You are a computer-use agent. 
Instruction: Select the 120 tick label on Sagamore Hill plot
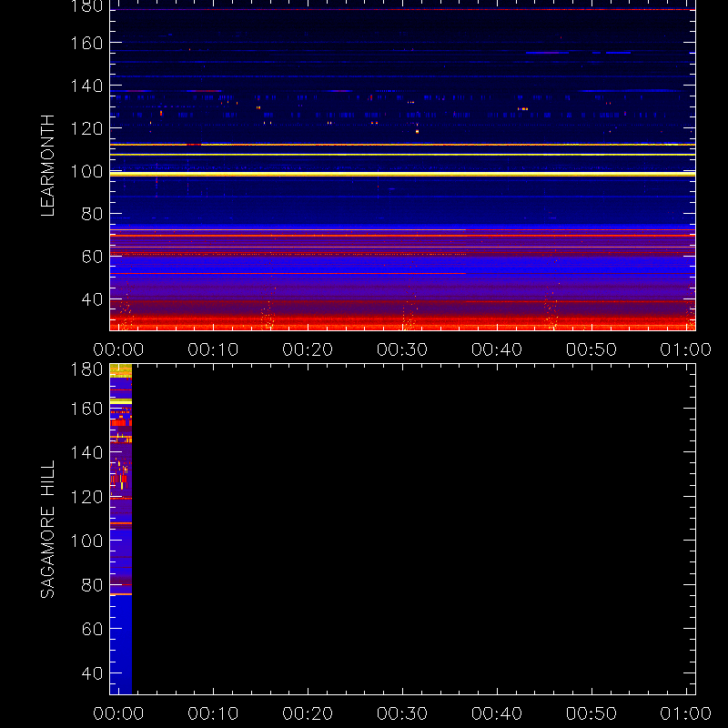[86, 497]
